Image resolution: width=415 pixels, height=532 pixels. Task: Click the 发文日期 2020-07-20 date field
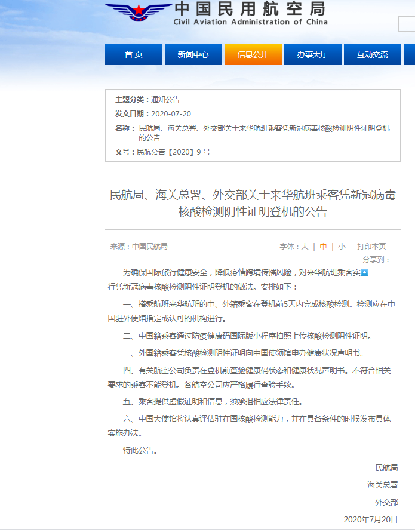pos(171,114)
